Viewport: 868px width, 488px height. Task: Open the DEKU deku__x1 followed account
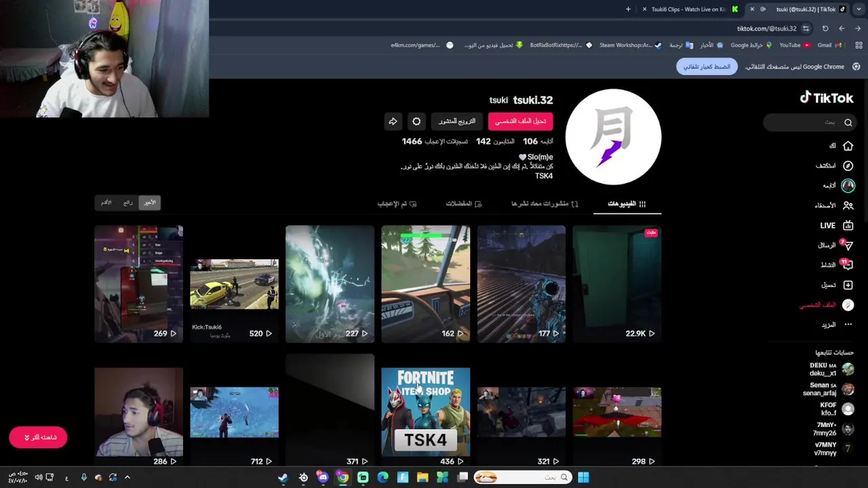(831, 369)
